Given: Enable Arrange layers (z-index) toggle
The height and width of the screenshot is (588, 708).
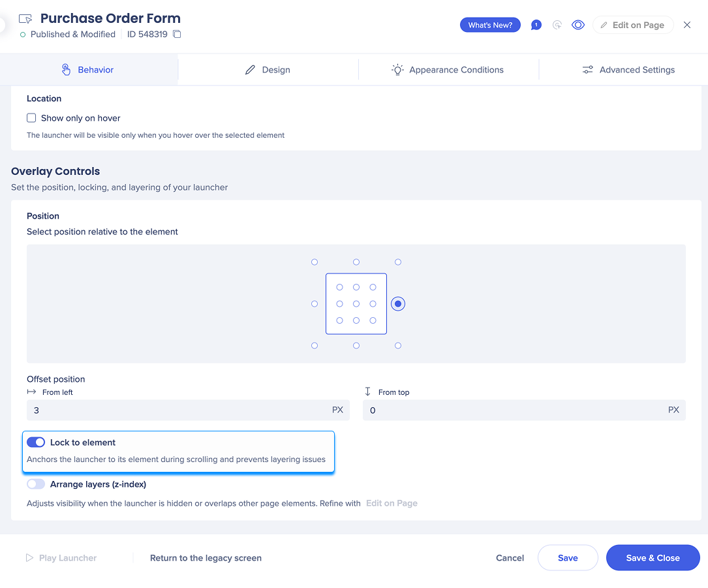Looking at the screenshot, I should click(x=36, y=484).
